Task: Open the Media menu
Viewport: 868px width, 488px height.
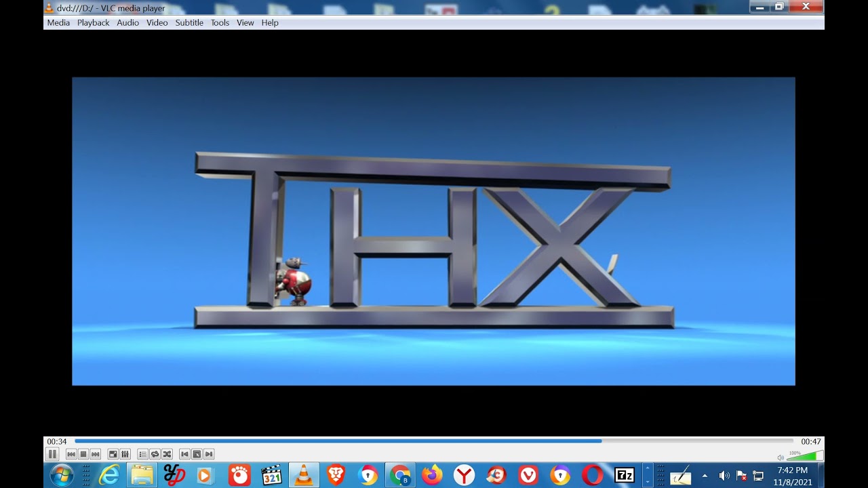Action: [x=58, y=22]
